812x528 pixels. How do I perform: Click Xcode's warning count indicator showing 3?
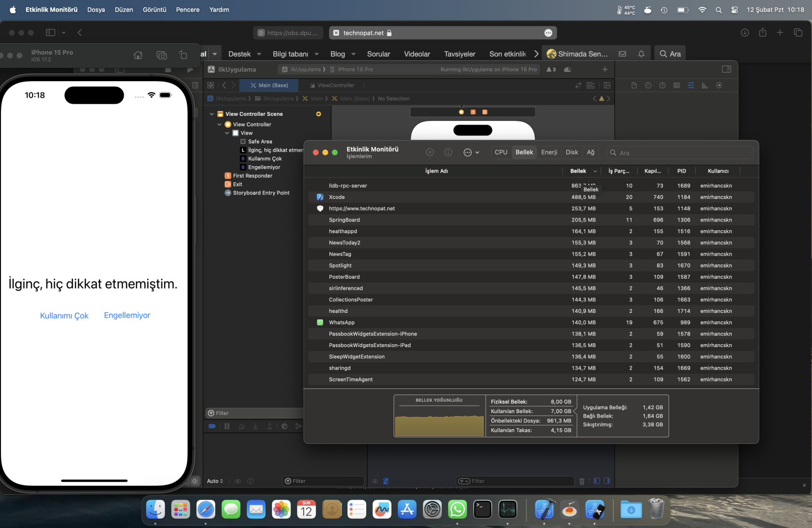pos(551,69)
